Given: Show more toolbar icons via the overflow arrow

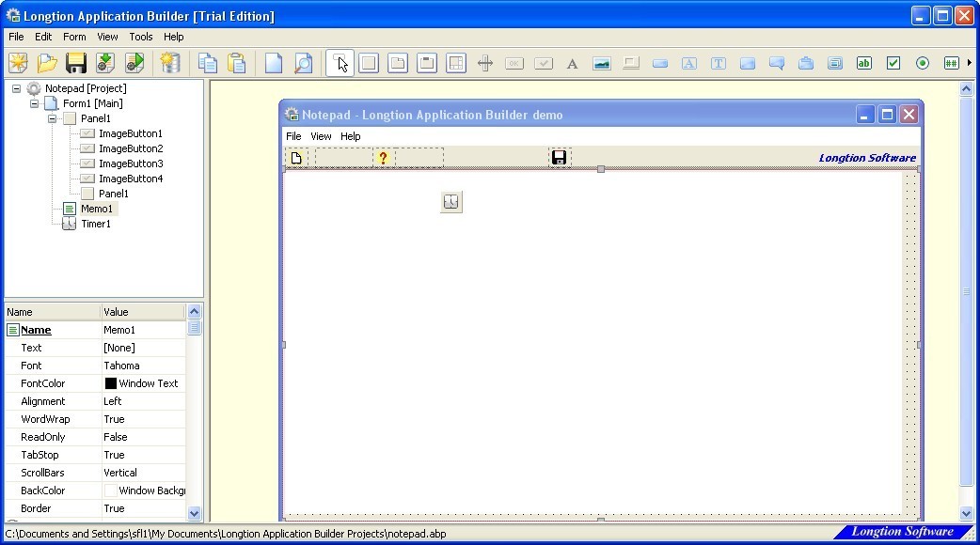Looking at the screenshot, I should 972,63.
